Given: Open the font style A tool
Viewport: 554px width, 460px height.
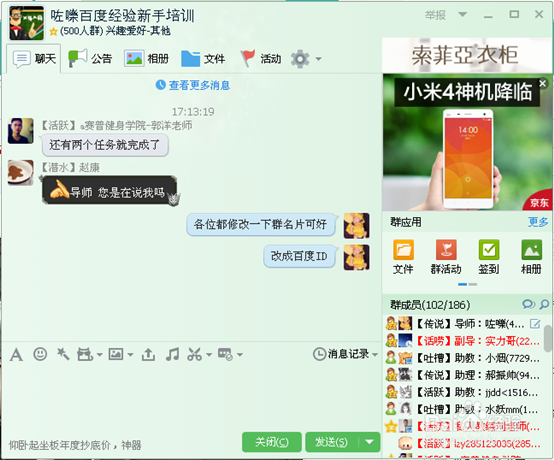Looking at the screenshot, I should [16, 354].
